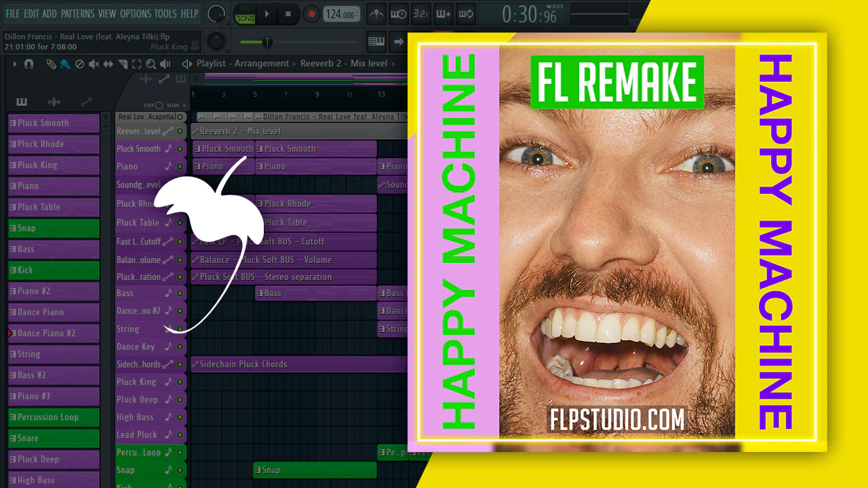Open the FILE menu
The height and width of the screenshot is (488, 868).
tap(12, 14)
